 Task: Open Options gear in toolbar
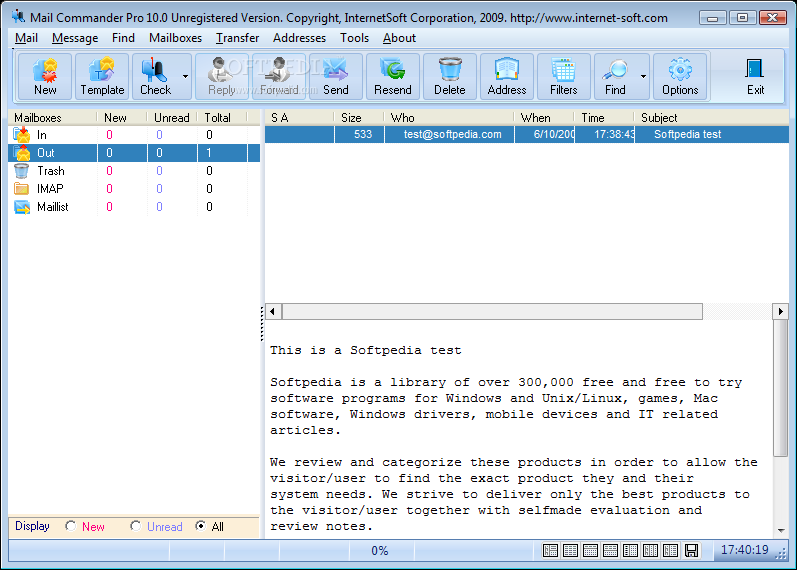pyautogui.click(x=680, y=76)
